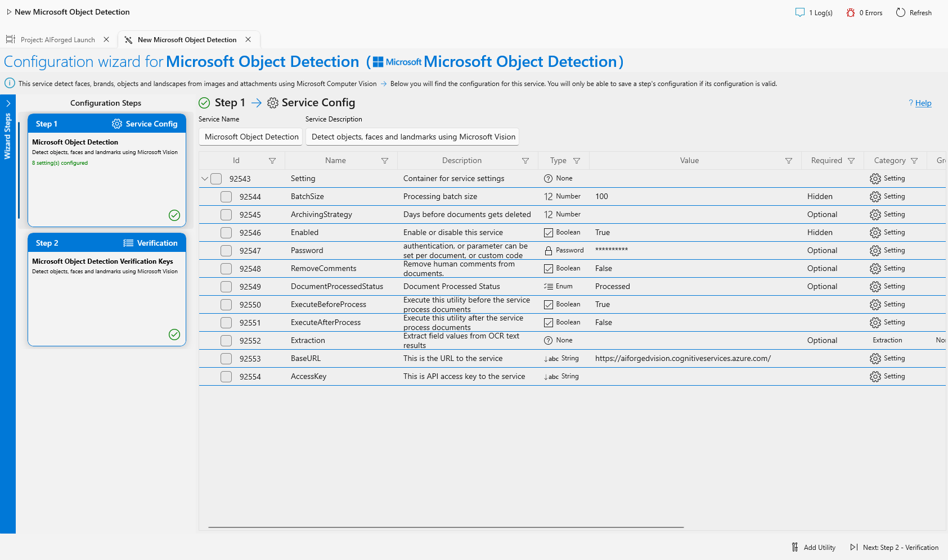Close the New Microsoft Object Detection tab
Viewport: 948px width, 560px height.
pyautogui.click(x=248, y=39)
